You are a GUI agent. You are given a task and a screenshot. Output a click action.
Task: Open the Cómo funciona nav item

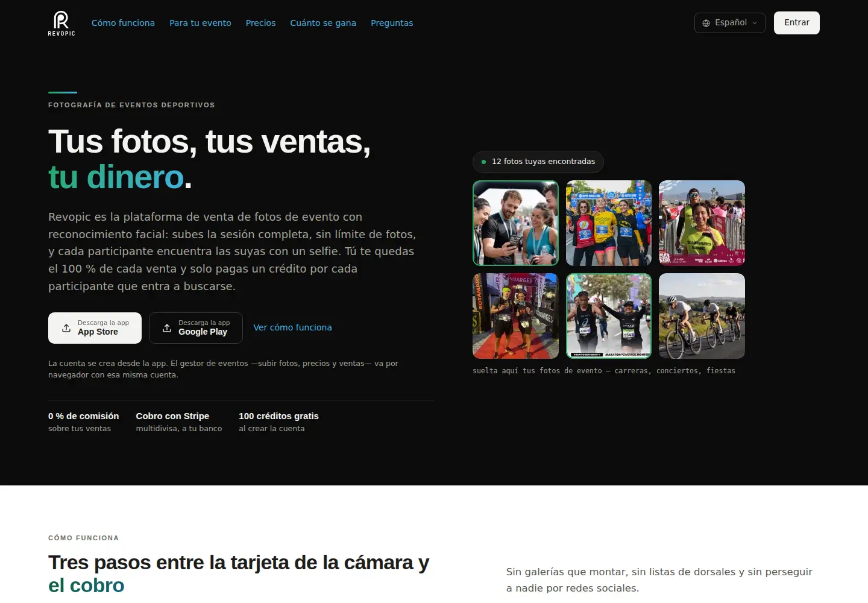123,23
